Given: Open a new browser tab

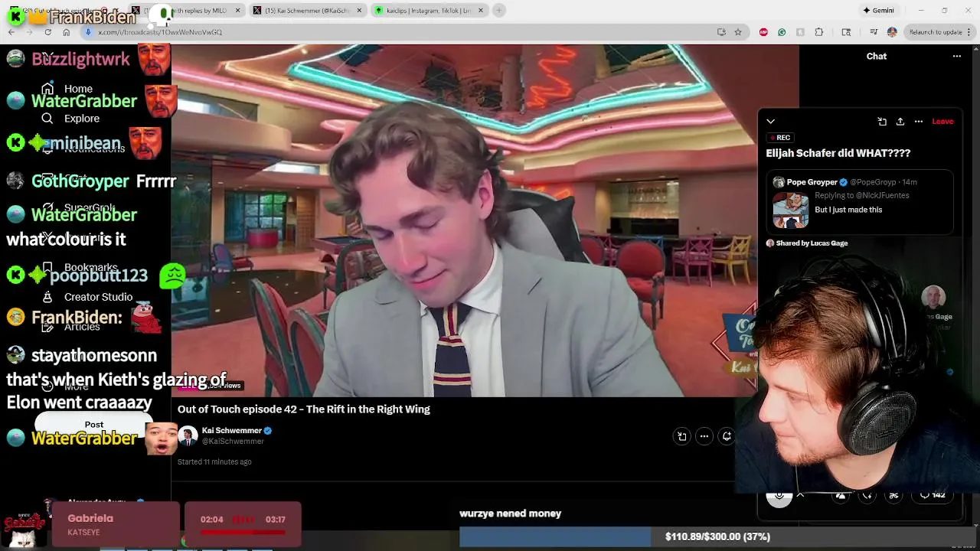Looking at the screenshot, I should click(499, 11).
